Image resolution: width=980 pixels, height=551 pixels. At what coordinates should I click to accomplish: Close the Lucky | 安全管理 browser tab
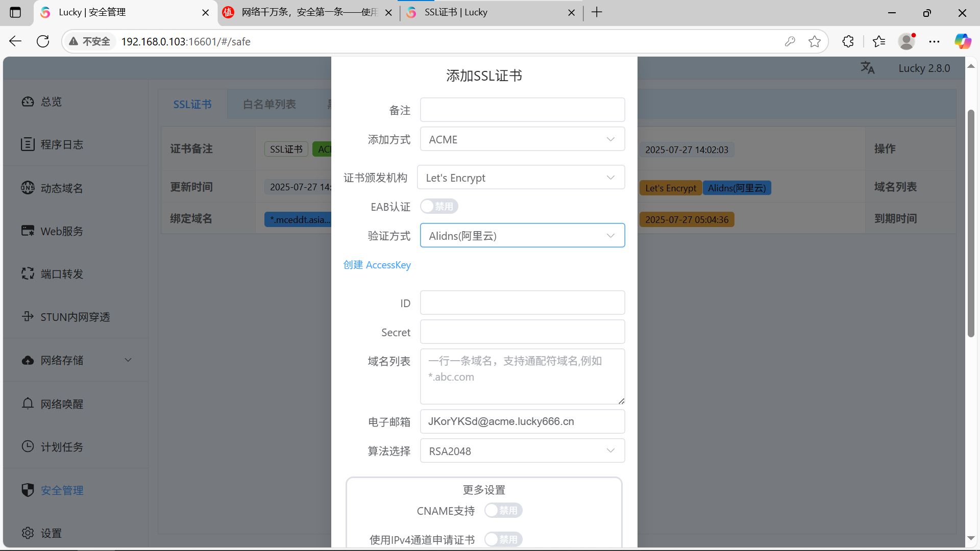(206, 13)
